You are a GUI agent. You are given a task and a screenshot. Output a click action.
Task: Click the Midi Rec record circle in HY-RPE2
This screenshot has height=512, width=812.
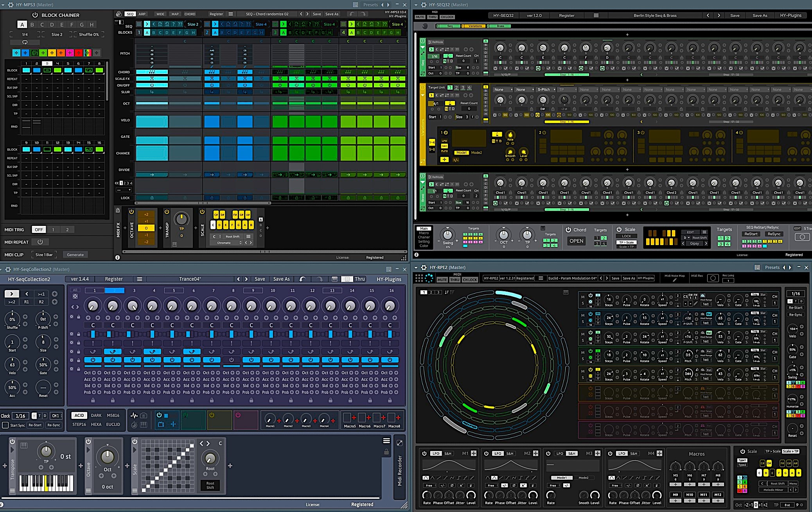coord(713,278)
